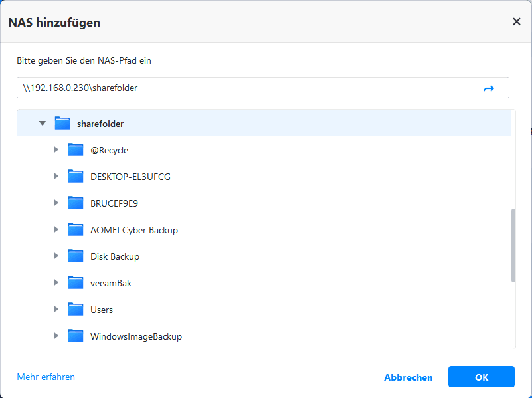The width and height of the screenshot is (532, 398).
Task: Click the DESKTOP-EL3UFCG folder icon
Action: pos(76,177)
